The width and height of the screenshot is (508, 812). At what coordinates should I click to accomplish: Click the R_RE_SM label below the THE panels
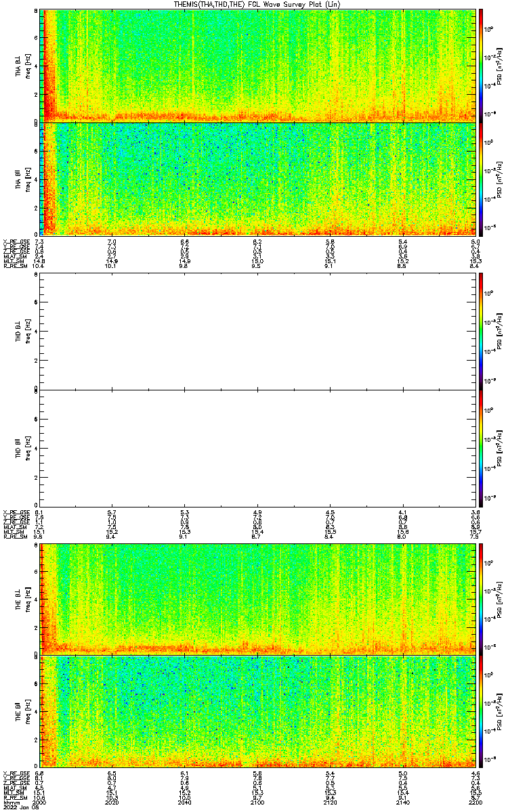click(x=15, y=798)
